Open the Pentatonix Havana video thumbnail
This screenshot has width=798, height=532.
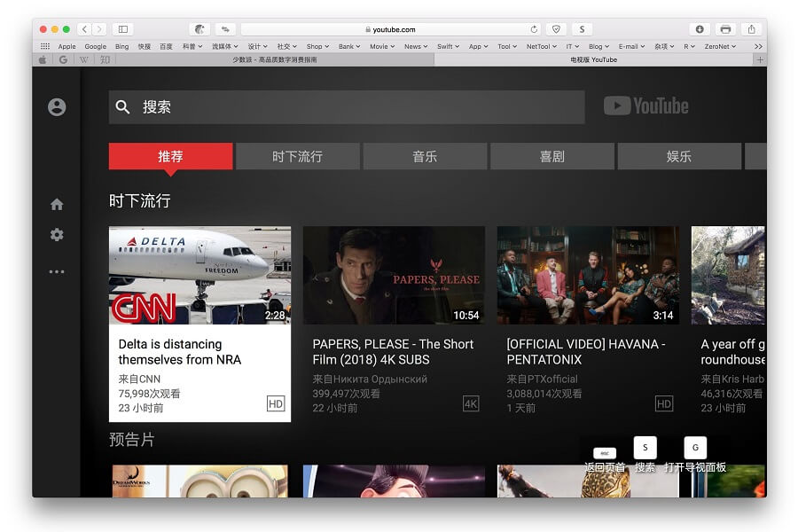pyautogui.click(x=588, y=276)
